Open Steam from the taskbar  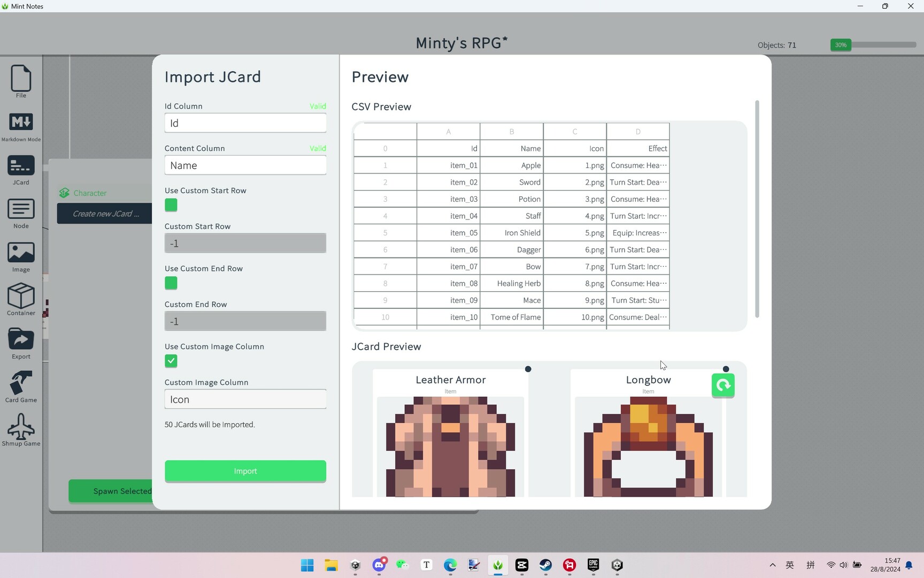point(545,565)
